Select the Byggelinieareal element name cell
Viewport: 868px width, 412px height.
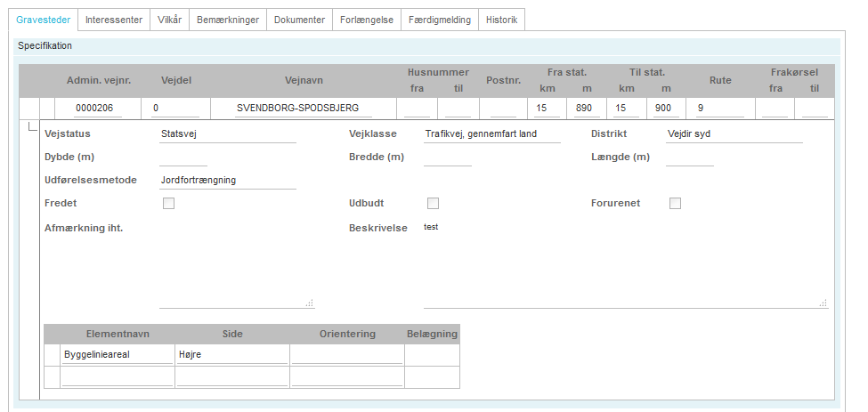[117, 355]
